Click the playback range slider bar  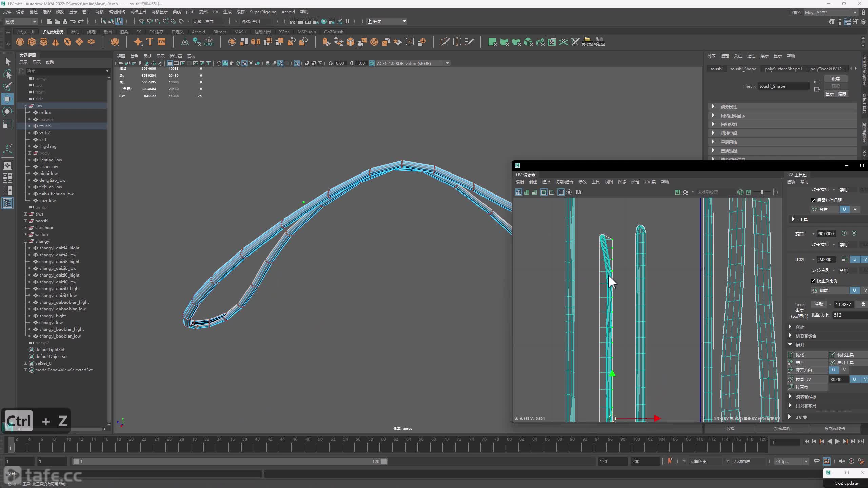[230, 461]
